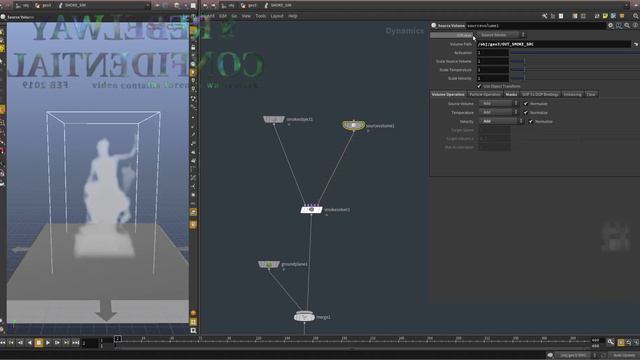Screen dimensions: 640x360
Task: Switch to Masks tab
Action: click(511, 94)
